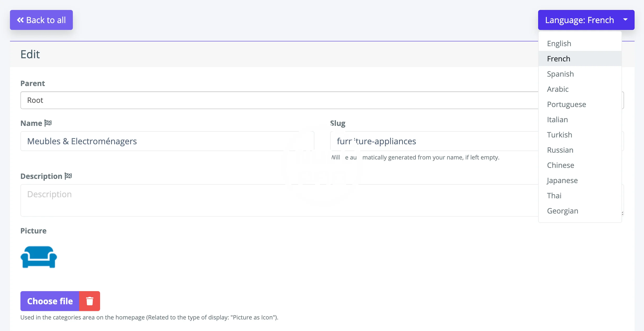Screen dimensions: 644x331
Task: Select Turkish from the dropdown list
Action: click(x=559, y=135)
